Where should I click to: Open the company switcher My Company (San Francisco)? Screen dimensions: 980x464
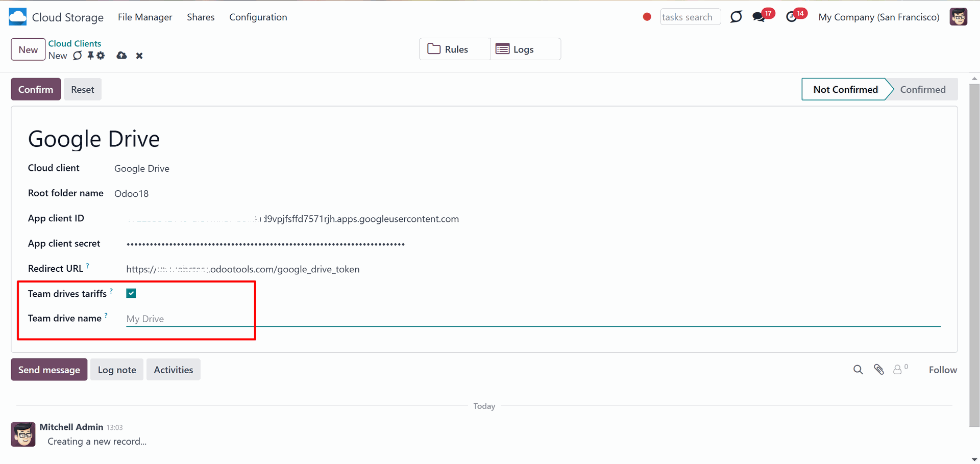pos(878,17)
